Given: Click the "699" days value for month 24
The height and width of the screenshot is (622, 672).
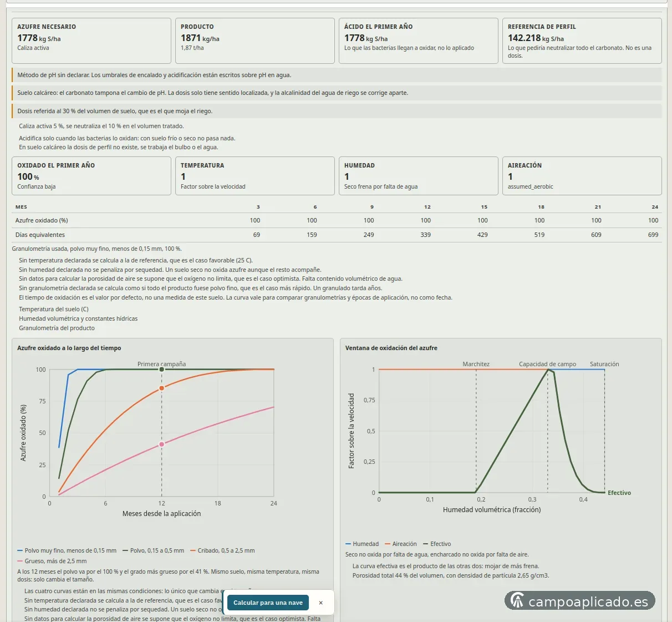Looking at the screenshot, I should (653, 235).
